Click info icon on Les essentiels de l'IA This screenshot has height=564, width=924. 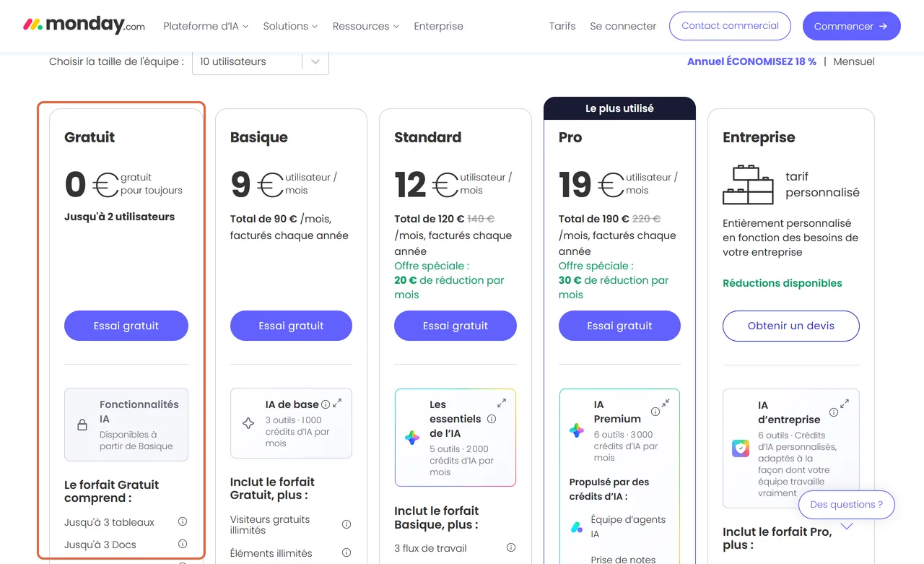click(x=492, y=419)
